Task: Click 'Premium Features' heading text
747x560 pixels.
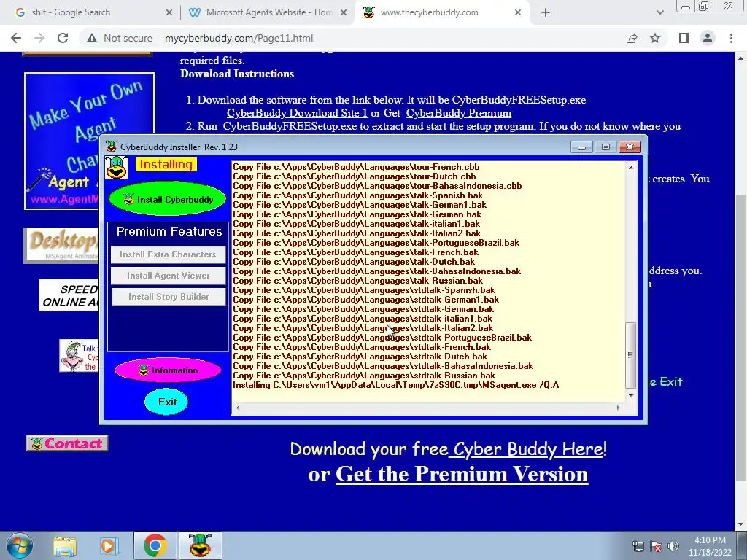Action: pyautogui.click(x=169, y=231)
